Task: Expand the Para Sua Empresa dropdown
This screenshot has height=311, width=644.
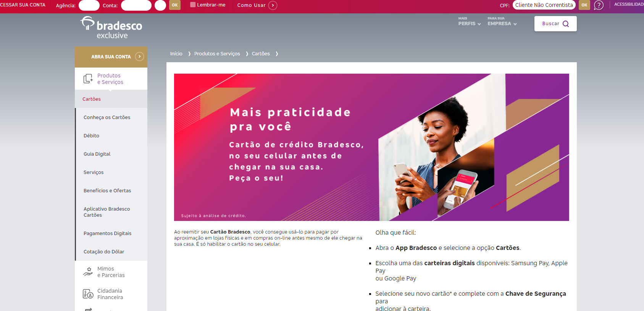Action: pos(502,21)
